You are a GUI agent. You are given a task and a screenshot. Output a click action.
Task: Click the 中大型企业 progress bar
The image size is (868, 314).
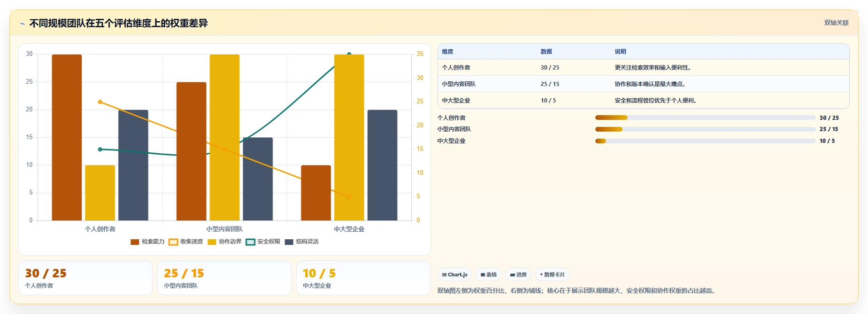(x=705, y=141)
